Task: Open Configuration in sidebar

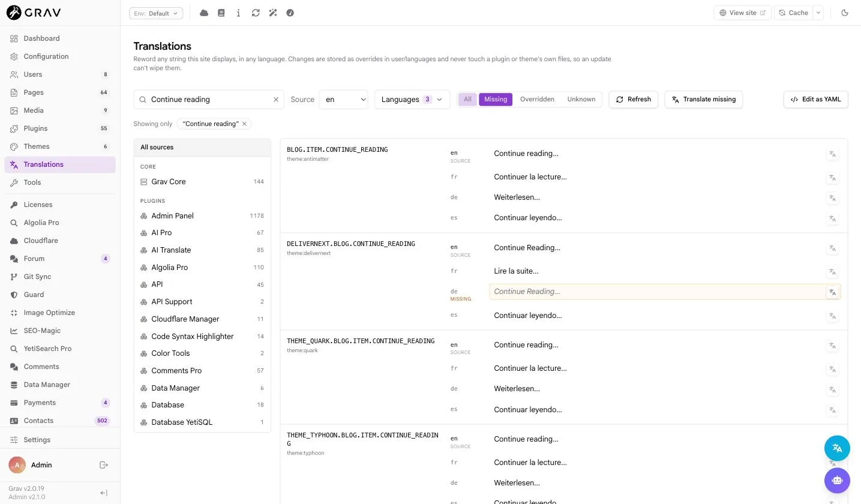Action: click(x=60, y=56)
